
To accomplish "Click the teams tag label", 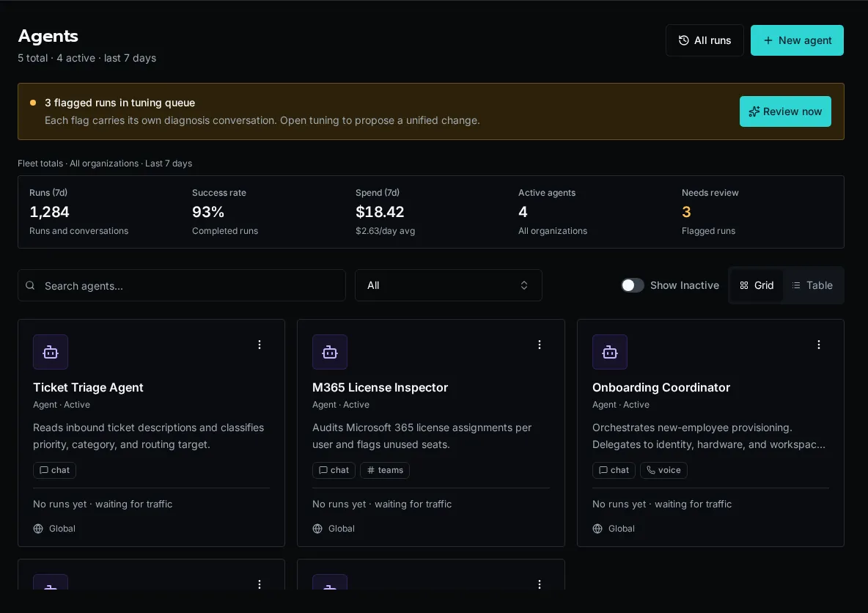I will [x=390, y=470].
